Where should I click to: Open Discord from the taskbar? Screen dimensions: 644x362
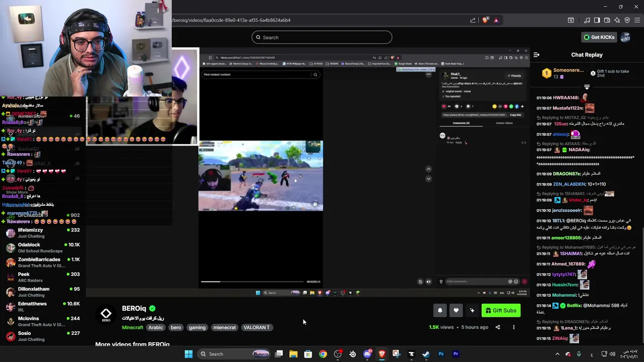click(x=367, y=354)
